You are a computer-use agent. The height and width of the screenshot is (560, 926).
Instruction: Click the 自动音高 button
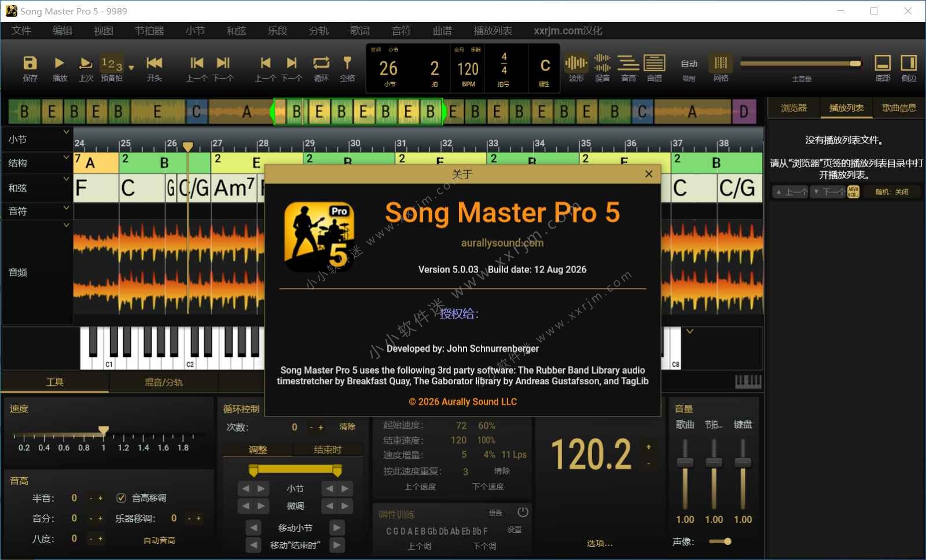159,540
